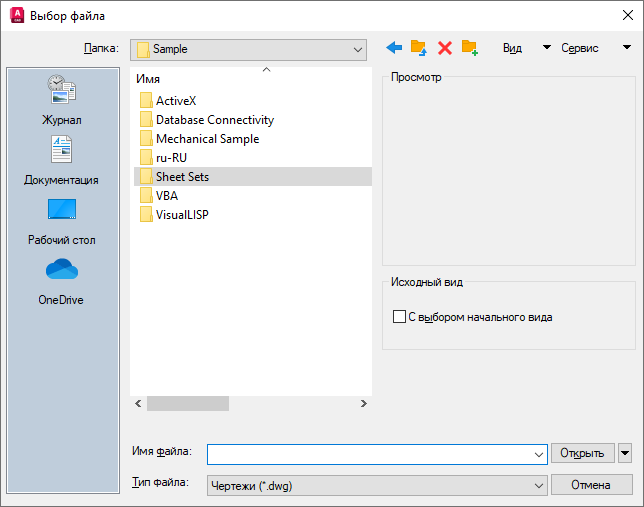Open the Рабочий стол shortcut

(x=62, y=222)
